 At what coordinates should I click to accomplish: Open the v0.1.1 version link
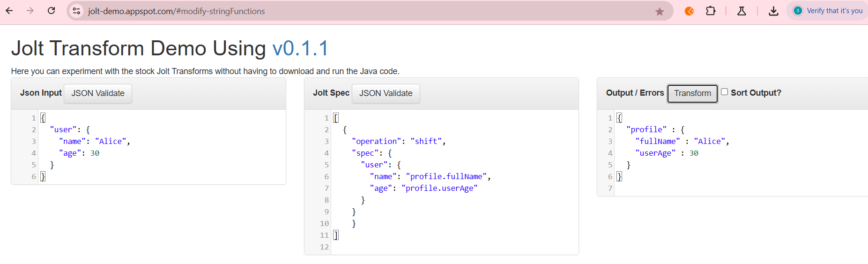[300, 48]
